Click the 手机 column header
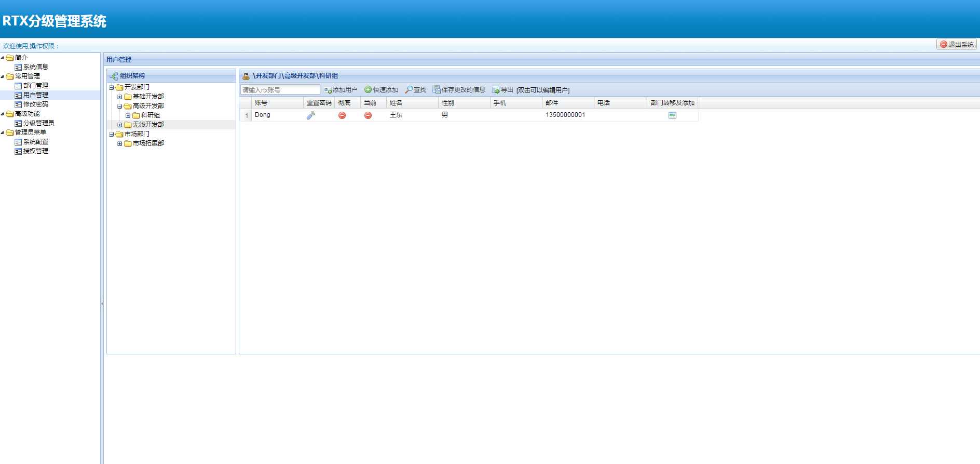 click(x=516, y=103)
